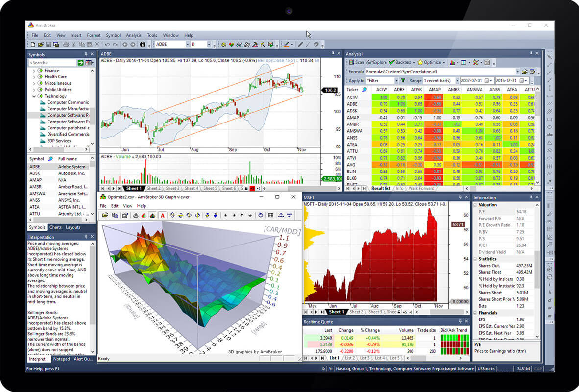Open the Formula path dropdown
This screenshot has height=392, width=579.
(x=517, y=72)
